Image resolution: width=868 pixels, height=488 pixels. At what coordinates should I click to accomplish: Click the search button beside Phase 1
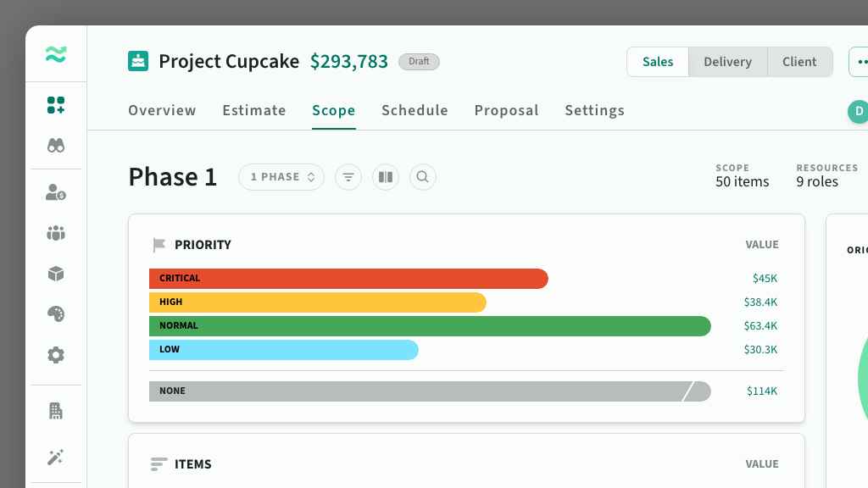tap(423, 177)
